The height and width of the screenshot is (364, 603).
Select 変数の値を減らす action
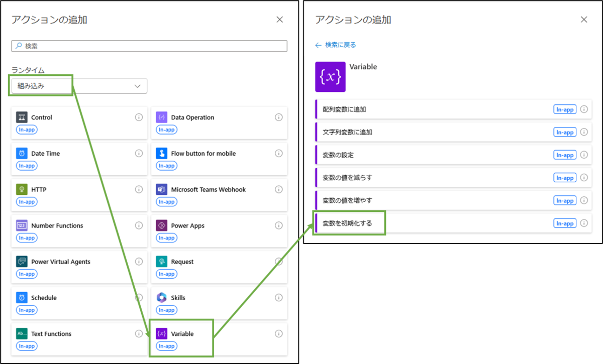(x=453, y=178)
